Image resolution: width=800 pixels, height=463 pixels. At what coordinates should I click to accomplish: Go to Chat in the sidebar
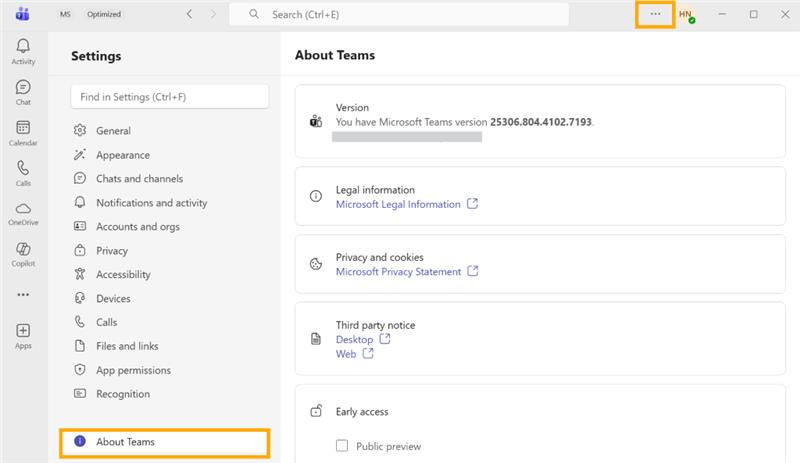(x=23, y=91)
